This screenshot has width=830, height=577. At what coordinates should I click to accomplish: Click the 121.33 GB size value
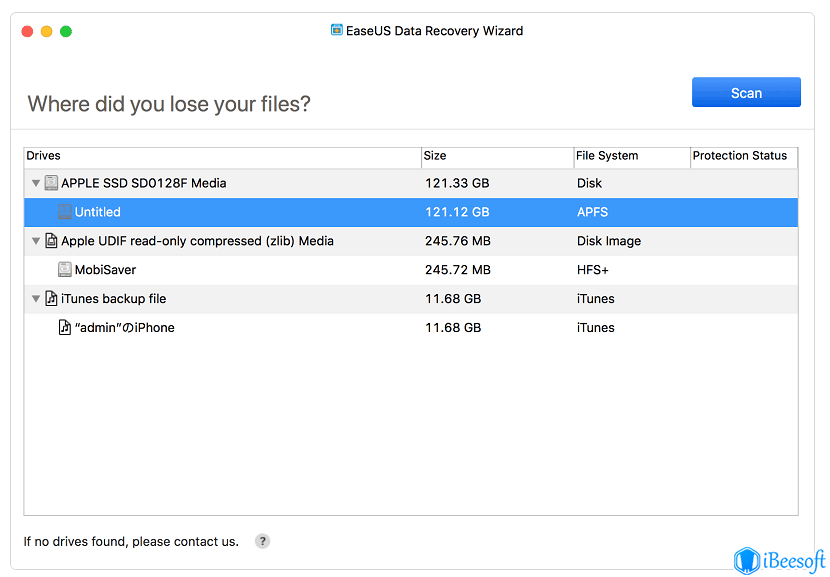click(x=457, y=183)
